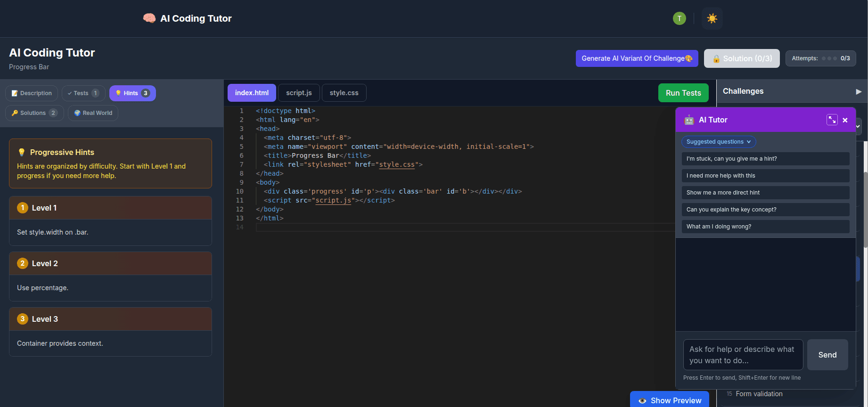Image resolution: width=868 pixels, height=407 pixels.
Task: Choose "I'm stuck, can you give me a hint?"
Action: [765, 159]
